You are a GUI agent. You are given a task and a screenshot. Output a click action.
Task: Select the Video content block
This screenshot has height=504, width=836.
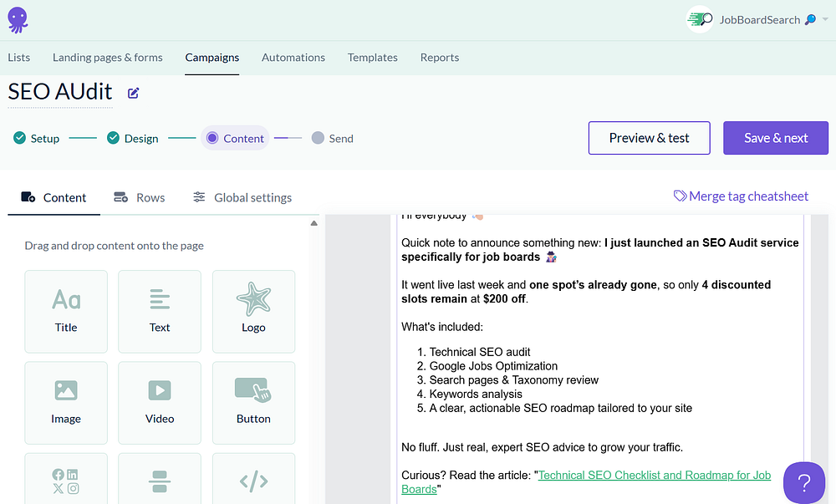click(x=160, y=402)
